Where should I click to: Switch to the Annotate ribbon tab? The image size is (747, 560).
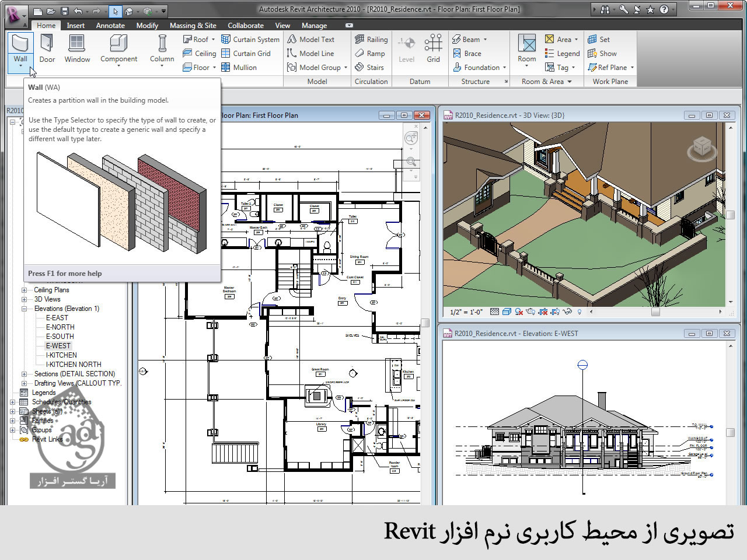click(110, 25)
